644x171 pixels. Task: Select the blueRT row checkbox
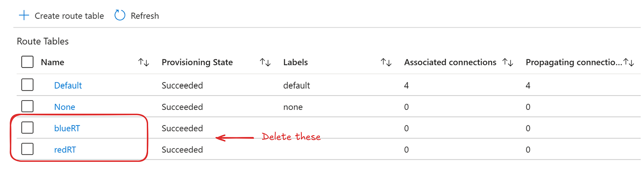(x=28, y=128)
